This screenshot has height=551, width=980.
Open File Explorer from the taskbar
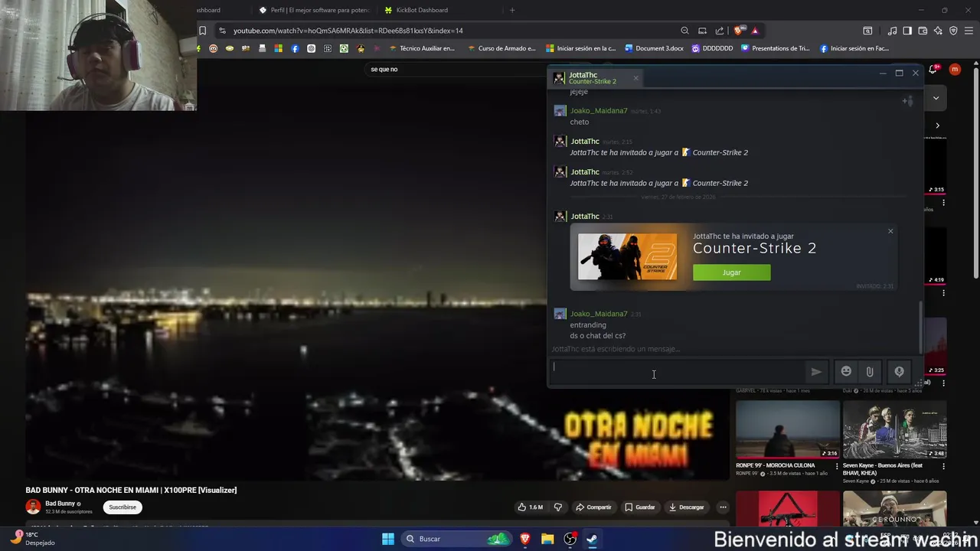547,539
